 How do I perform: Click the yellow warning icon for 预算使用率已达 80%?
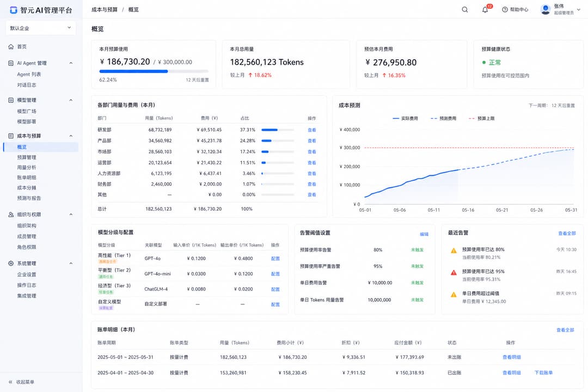[454, 250]
